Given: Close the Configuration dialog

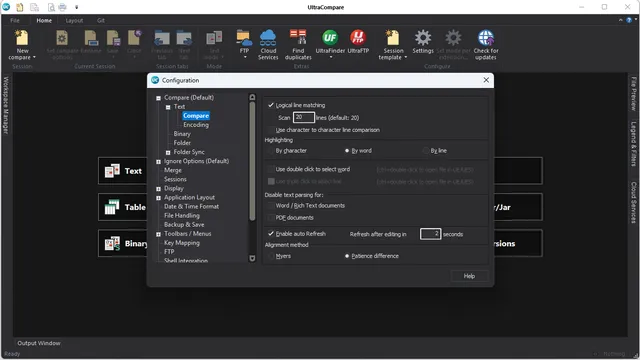Looking at the screenshot, I should (x=486, y=80).
